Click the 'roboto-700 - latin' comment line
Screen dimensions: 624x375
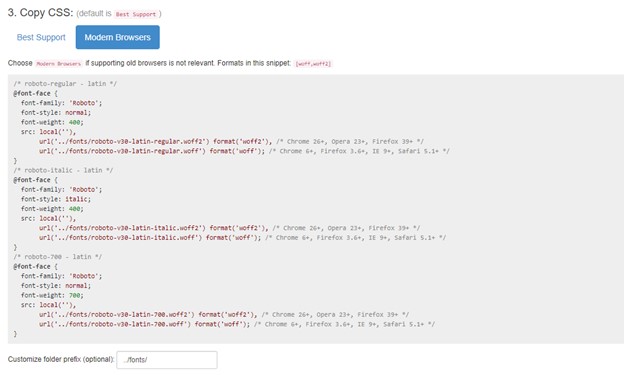pyautogui.click(x=57, y=257)
